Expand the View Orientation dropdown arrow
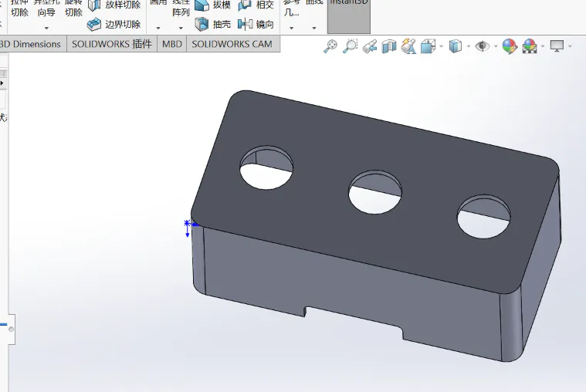 tap(442, 47)
